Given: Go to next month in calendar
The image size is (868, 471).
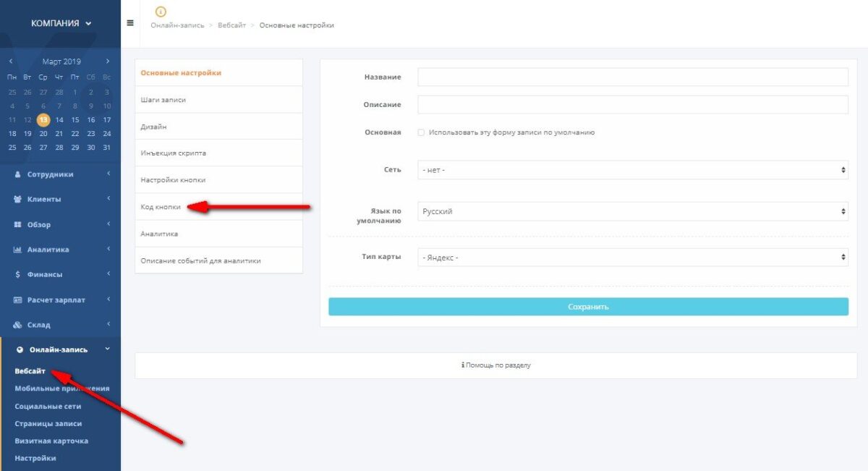Looking at the screenshot, I should [108, 61].
